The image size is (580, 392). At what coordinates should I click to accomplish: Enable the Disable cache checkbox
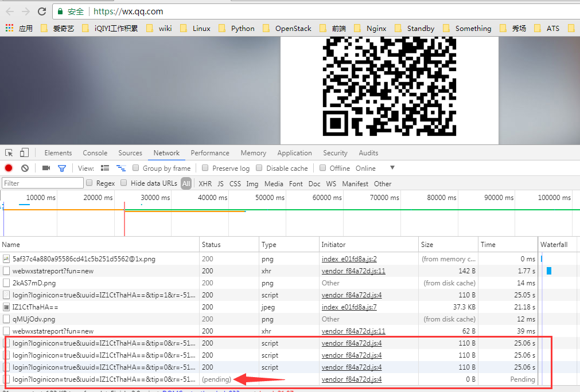pyautogui.click(x=259, y=168)
